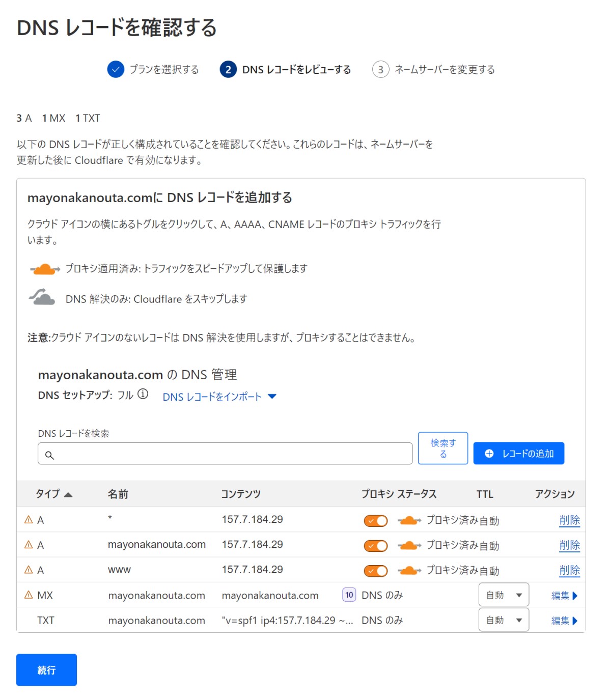
Task: Delete the wildcard * A record via 削除
Action: (569, 520)
